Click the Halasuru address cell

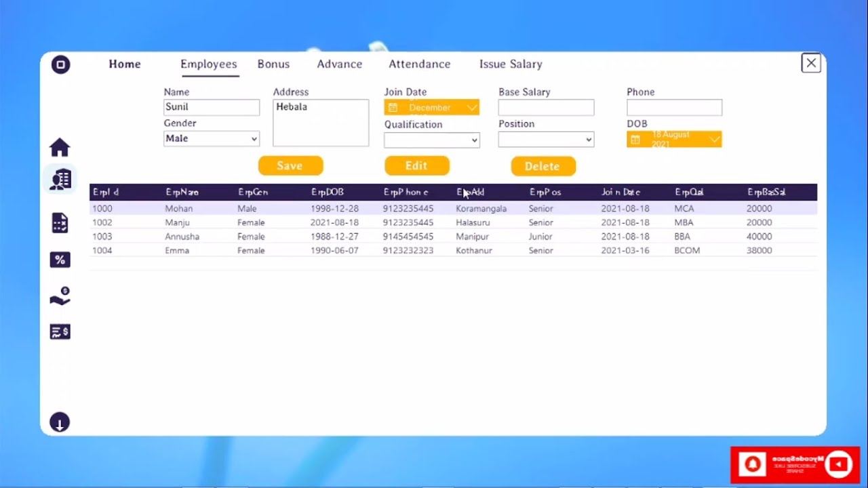tap(473, 222)
